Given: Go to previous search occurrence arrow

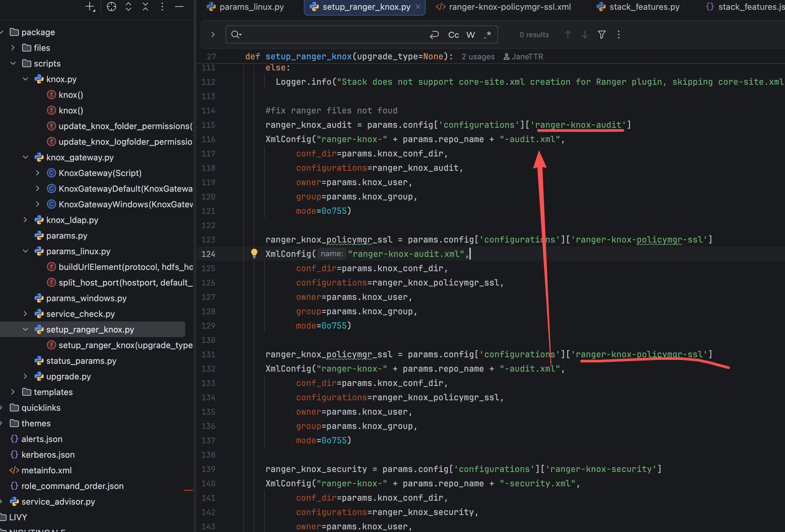Looking at the screenshot, I should [568, 35].
